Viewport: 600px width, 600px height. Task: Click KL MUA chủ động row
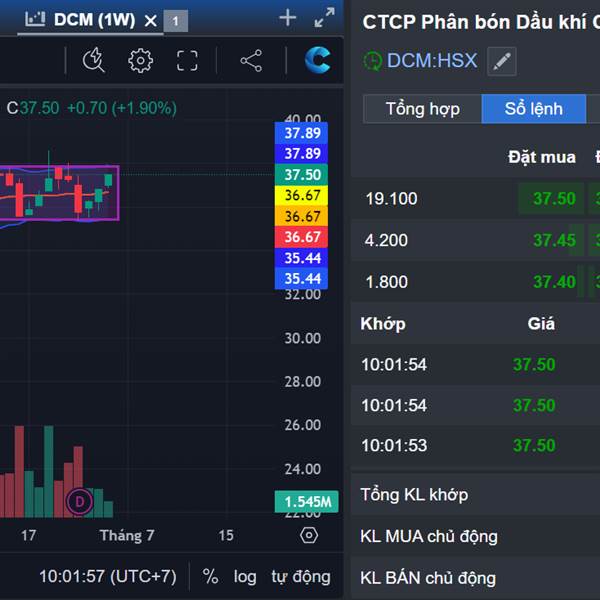476,536
